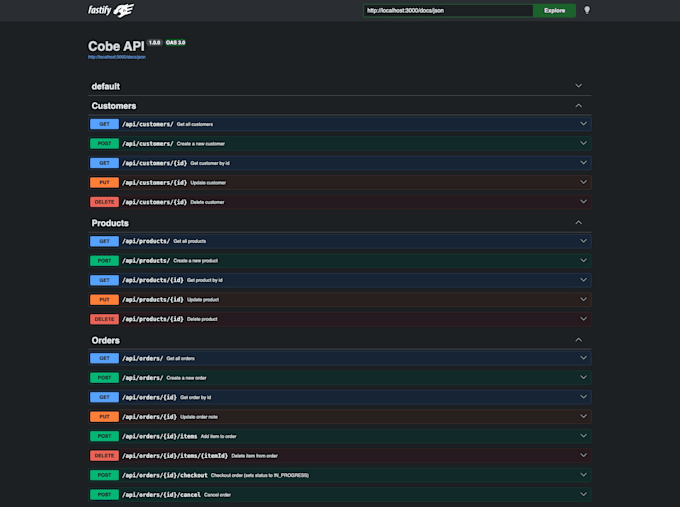This screenshot has height=507, width=680.
Task: Click GET badge for Get order by id
Action: pos(104,397)
